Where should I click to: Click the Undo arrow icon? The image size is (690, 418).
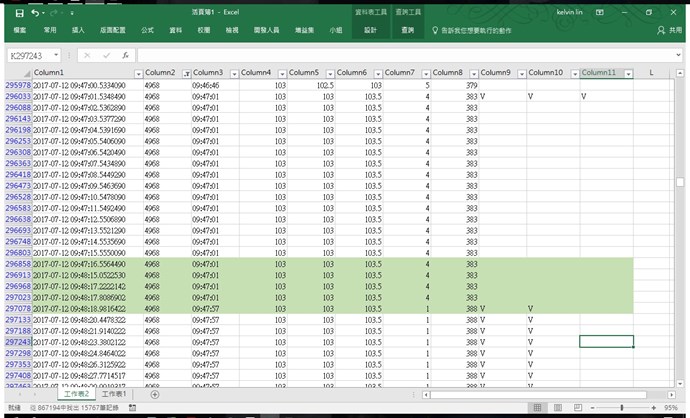(x=36, y=13)
